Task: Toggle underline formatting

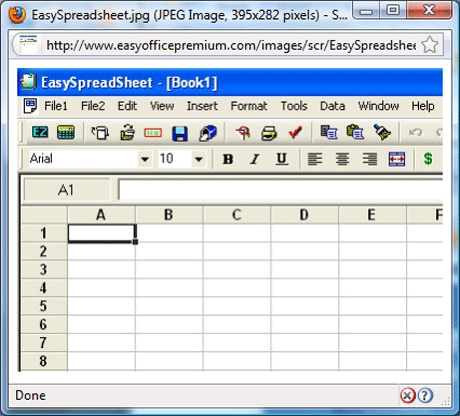Action: point(282,159)
